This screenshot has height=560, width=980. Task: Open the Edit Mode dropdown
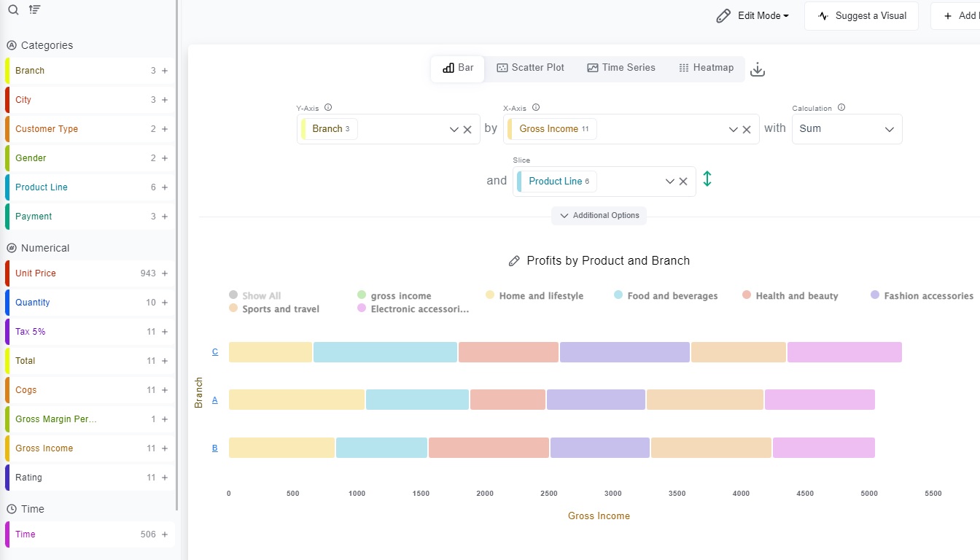pyautogui.click(x=753, y=16)
